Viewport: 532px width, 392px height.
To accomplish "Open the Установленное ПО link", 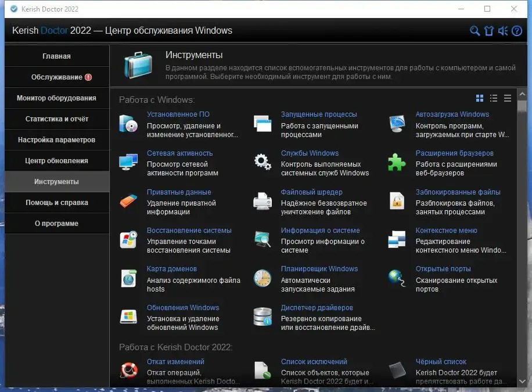I will click(178, 114).
